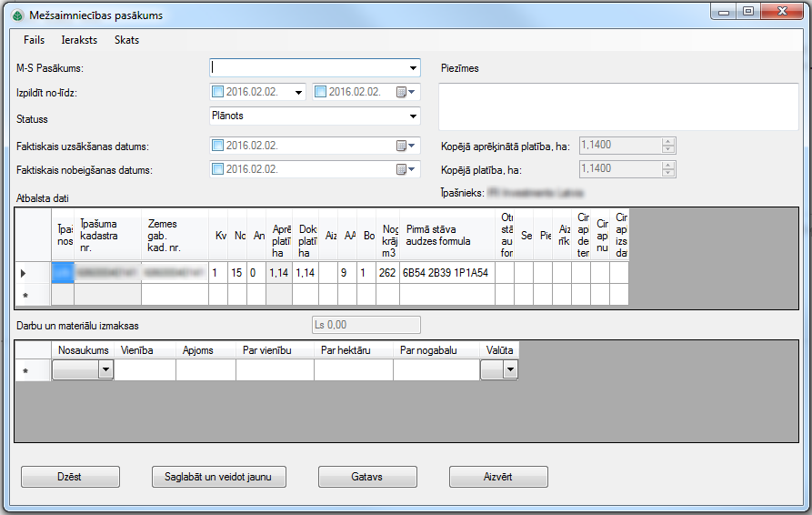
Task: Increase Kopējā platība spinner up arrow
Action: pos(668,166)
